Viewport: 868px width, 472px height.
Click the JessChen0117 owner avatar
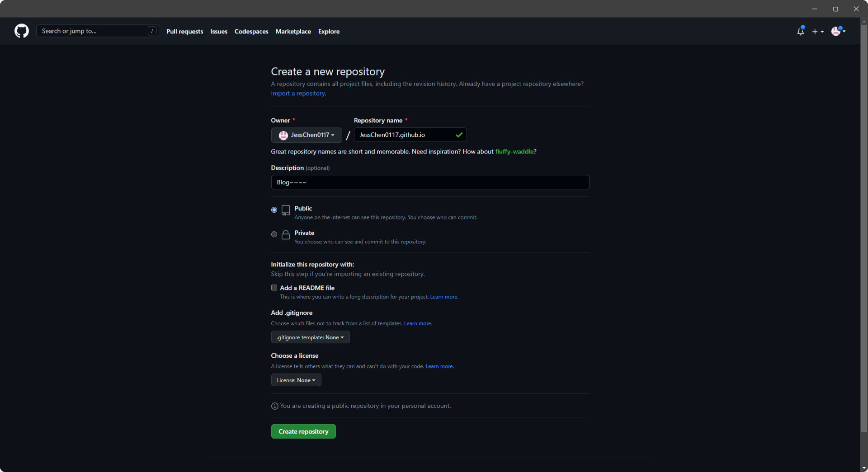(283, 135)
